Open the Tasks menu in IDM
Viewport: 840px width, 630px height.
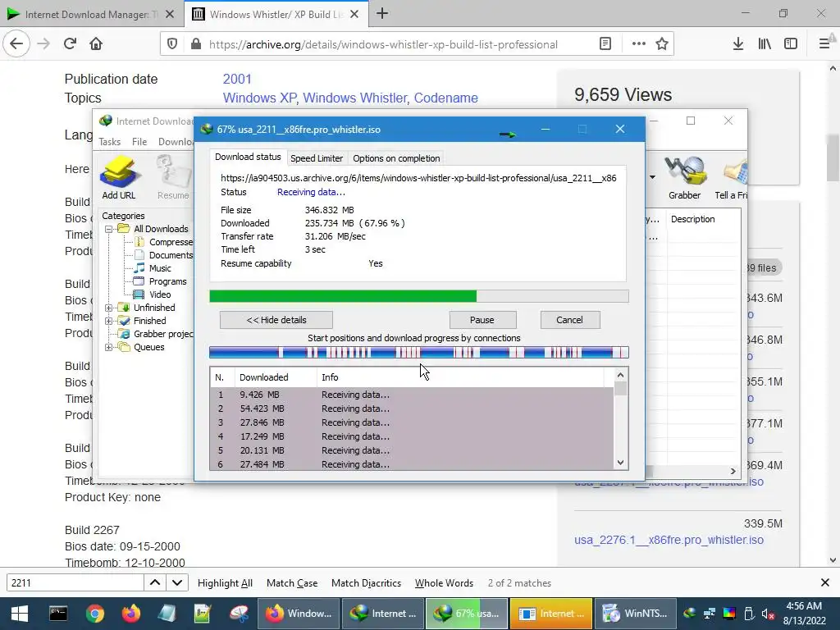[x=110, y=142]
